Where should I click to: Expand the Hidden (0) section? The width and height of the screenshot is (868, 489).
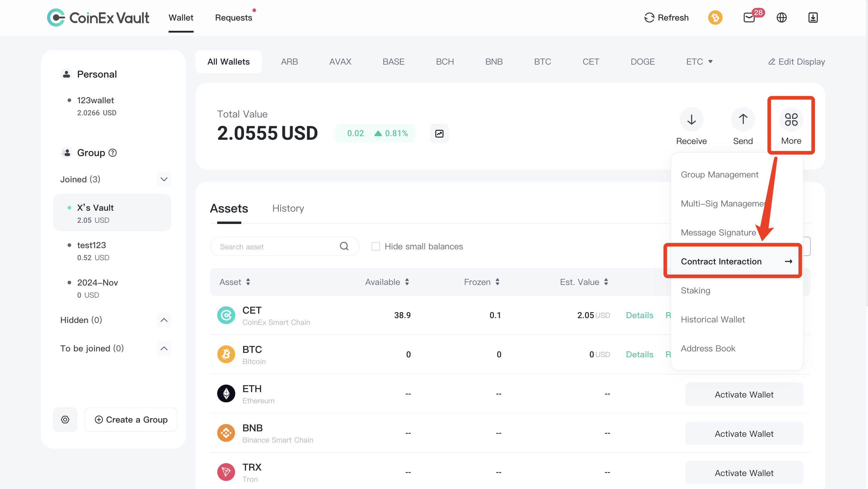click(164, 320)
